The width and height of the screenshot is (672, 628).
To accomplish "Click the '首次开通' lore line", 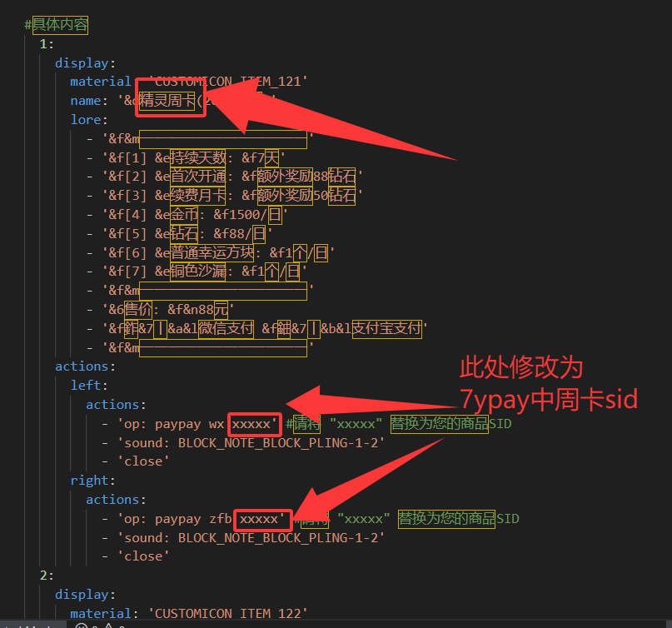I will pos(198,177).
